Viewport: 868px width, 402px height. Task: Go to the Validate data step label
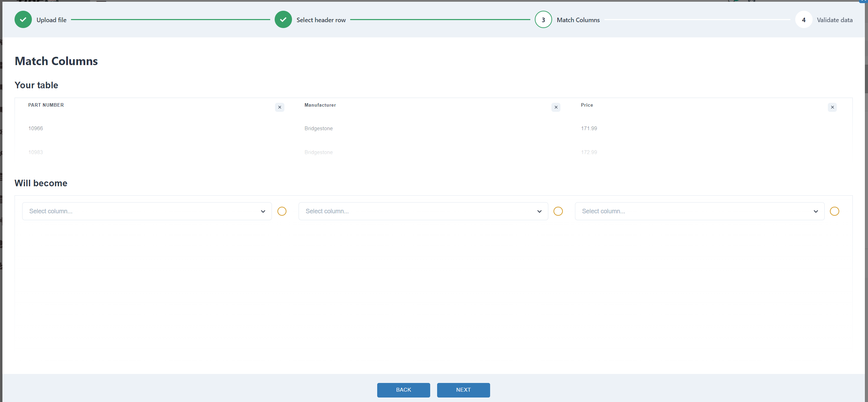pyautogui.click(x=834, y=20)
